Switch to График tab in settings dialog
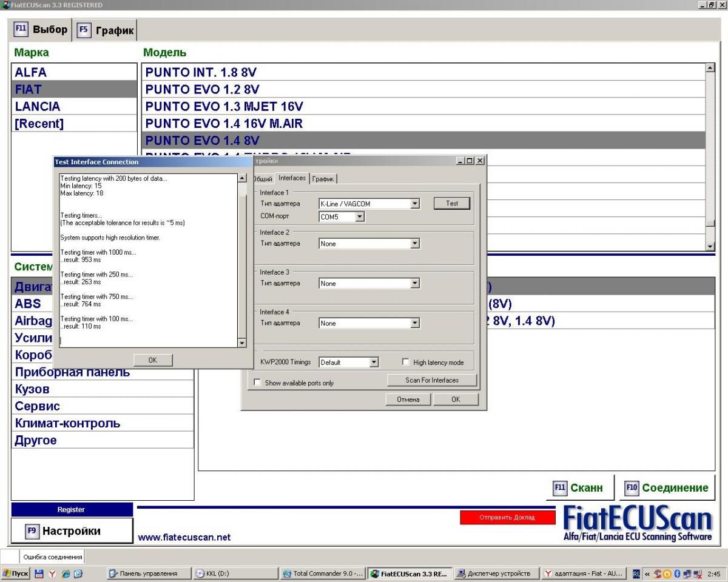 tap(323, 179)
